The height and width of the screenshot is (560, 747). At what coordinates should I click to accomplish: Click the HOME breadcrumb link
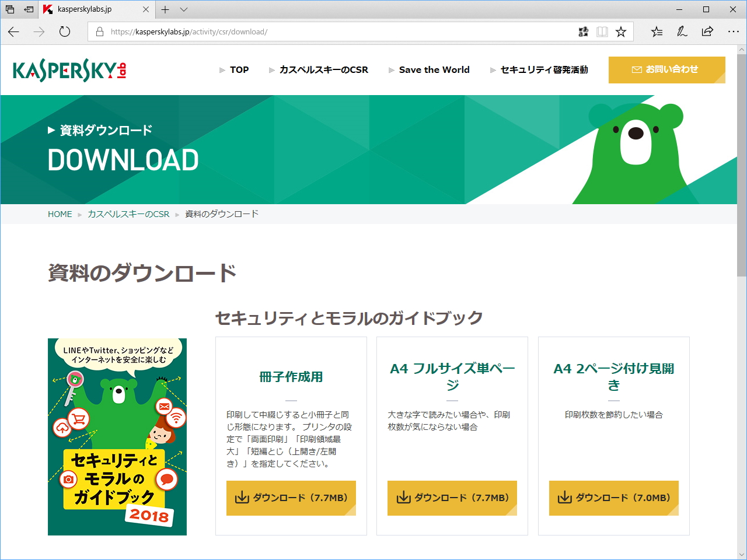point(60,214)
